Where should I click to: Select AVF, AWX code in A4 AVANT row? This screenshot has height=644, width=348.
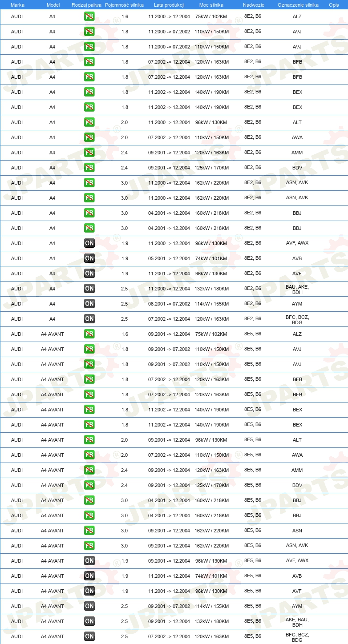[297, 560]
